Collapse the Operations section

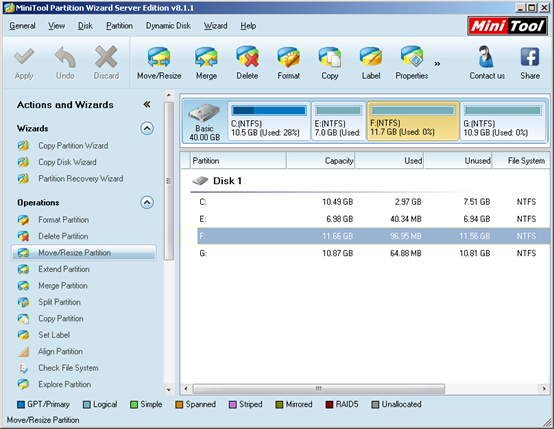pyautogui.click(x=147, y=202)
